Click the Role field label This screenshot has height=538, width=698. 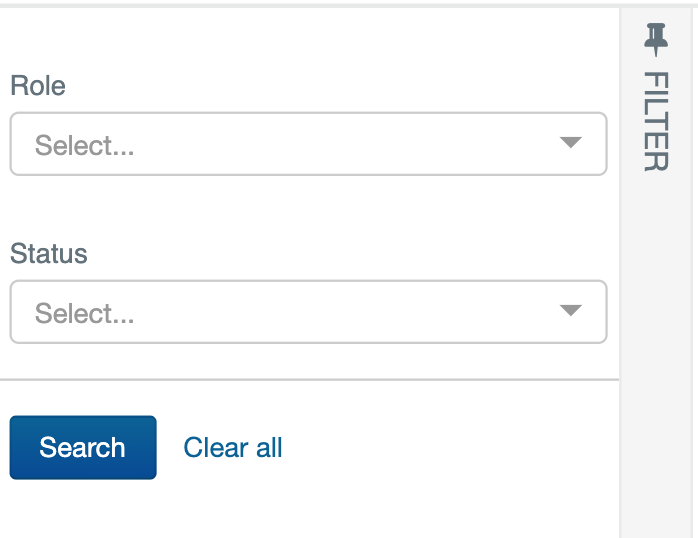click(x=38, y=85)
